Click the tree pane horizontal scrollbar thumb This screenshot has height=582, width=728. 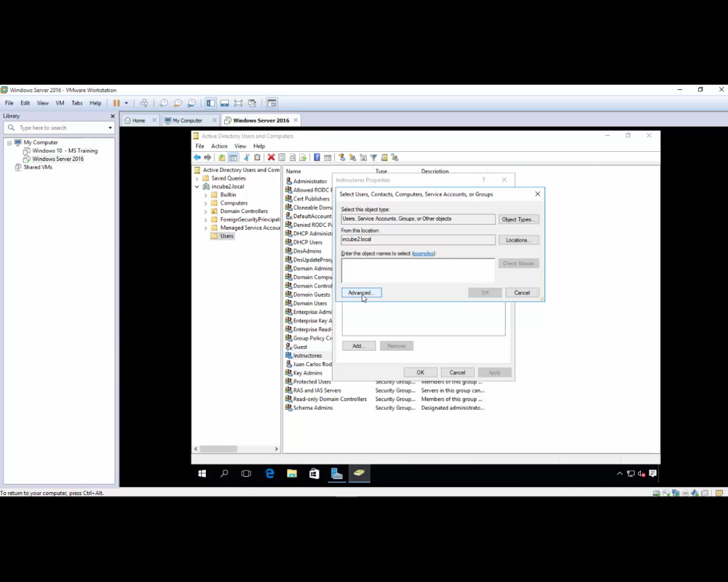(218, 449)
